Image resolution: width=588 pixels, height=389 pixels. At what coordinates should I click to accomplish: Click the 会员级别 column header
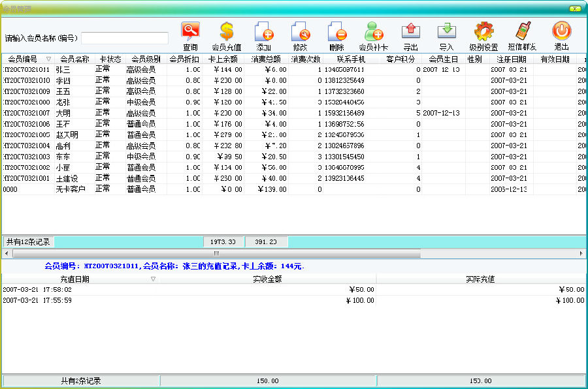coord(146,59)
